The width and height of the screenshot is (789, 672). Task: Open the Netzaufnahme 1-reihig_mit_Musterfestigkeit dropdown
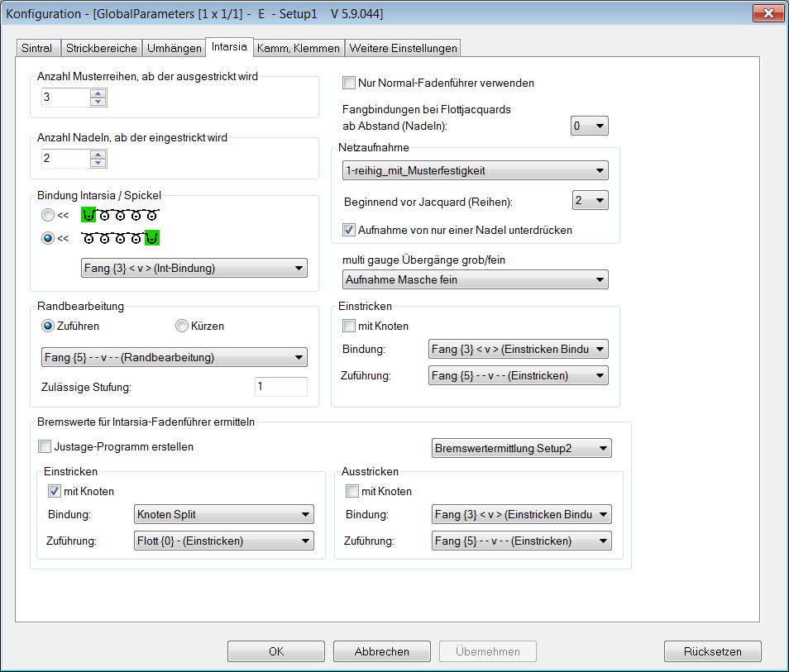(x=475, y=171)
